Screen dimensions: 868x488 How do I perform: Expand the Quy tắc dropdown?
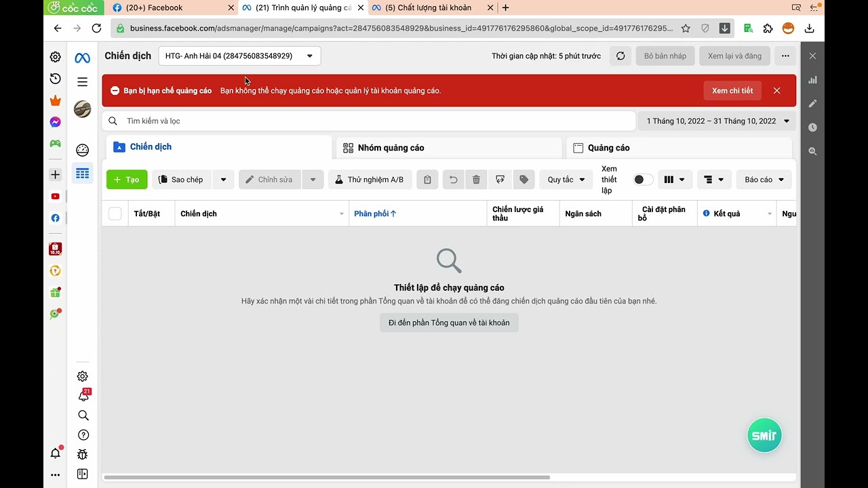coord(566,180)
